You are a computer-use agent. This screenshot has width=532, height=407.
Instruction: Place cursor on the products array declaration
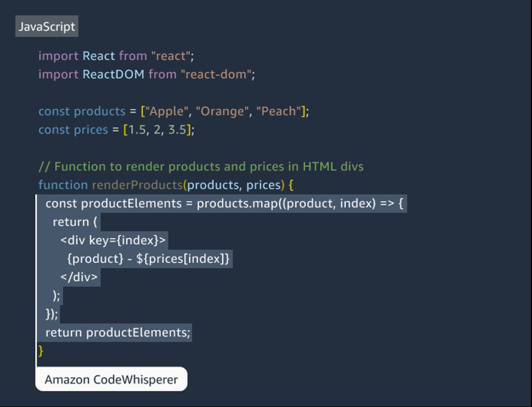tap(174, 111)
